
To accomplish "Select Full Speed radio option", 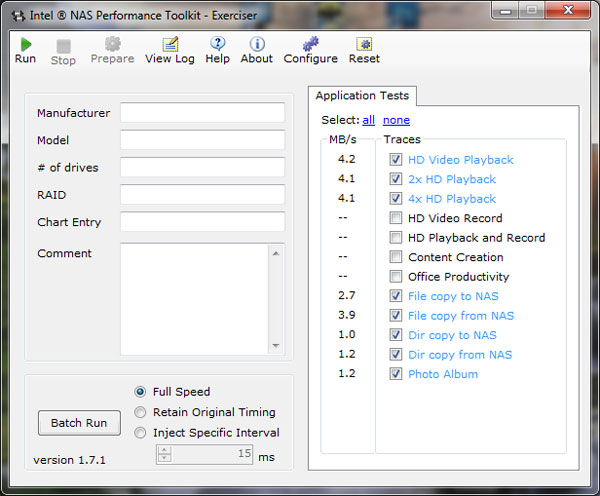I will tap(140, 392).
